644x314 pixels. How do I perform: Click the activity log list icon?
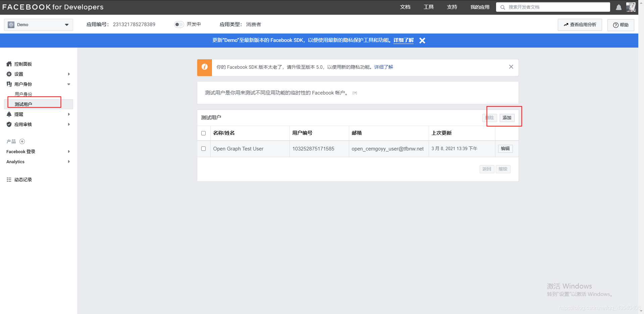coord(9,180)
